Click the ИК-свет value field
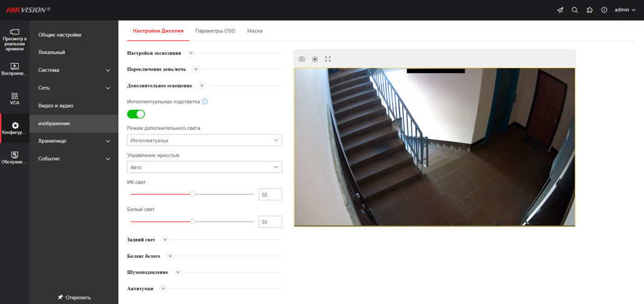Screen dimensions: 644x304 (270, 195)
